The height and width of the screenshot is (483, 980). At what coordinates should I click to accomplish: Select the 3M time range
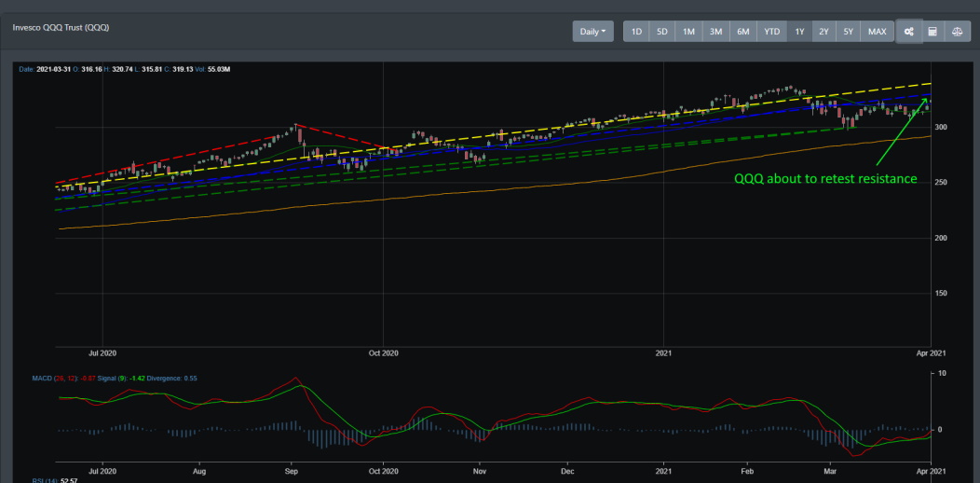click(x=715, y=32)
